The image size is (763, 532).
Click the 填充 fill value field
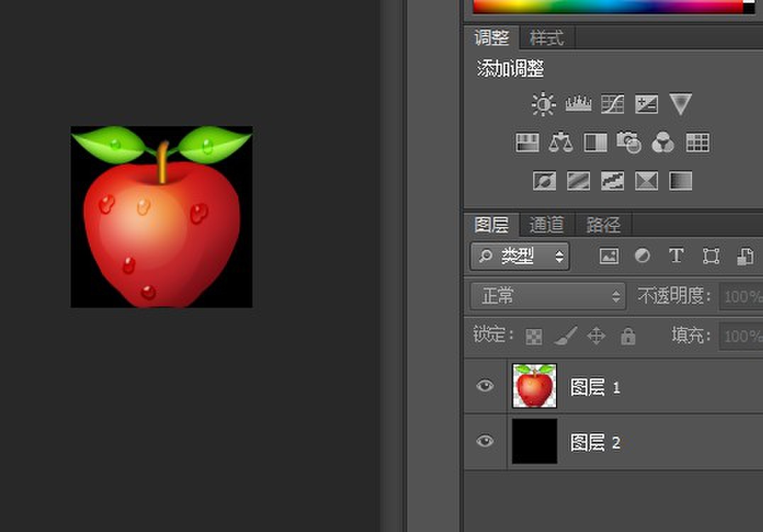pos(742,336)
